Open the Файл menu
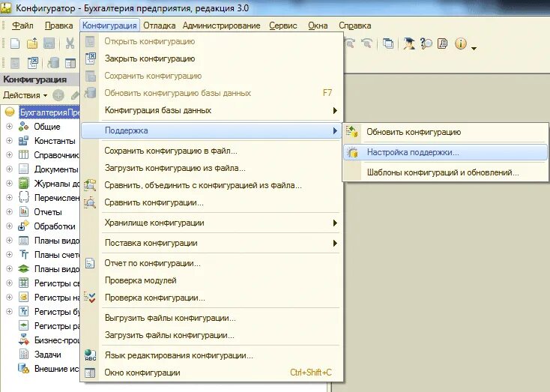The height and width of the screenshot is (392, 550). (x=22, y=25)
